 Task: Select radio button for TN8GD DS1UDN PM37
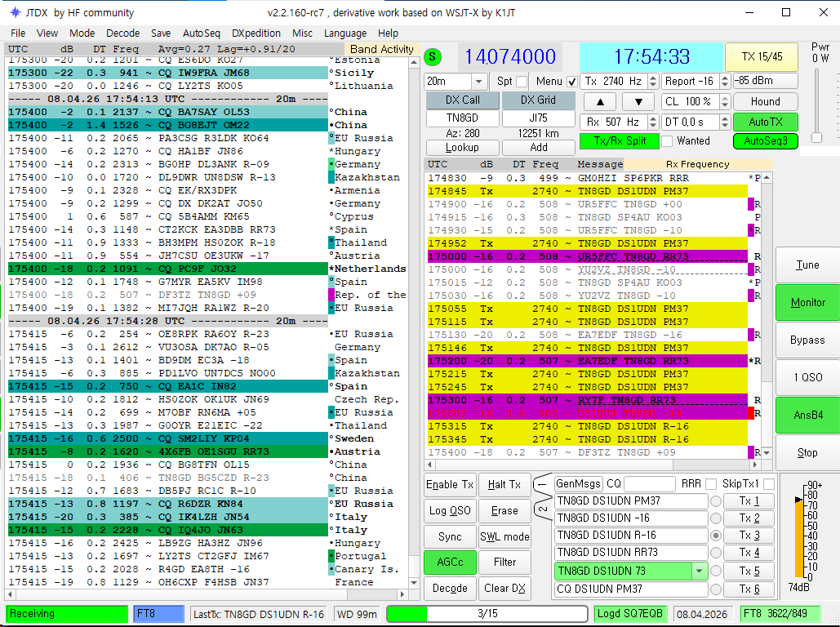(x=715, y=501)
